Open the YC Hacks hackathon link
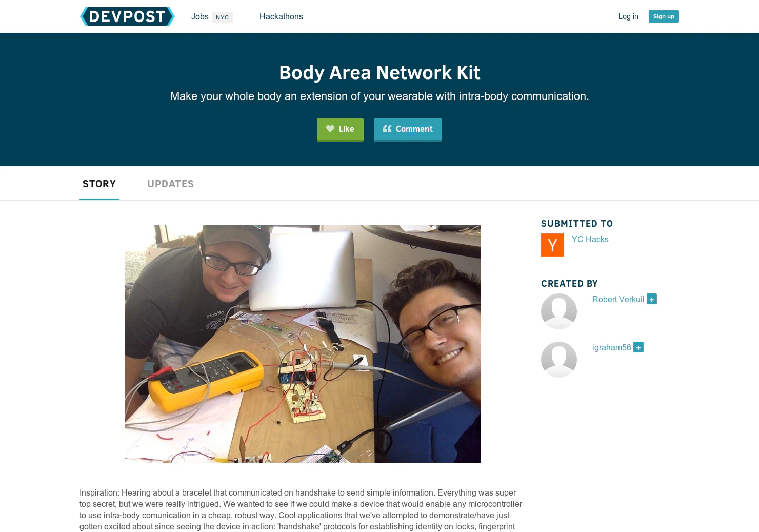The width and height of the screenshot is (759, 532). pos(590,239)
